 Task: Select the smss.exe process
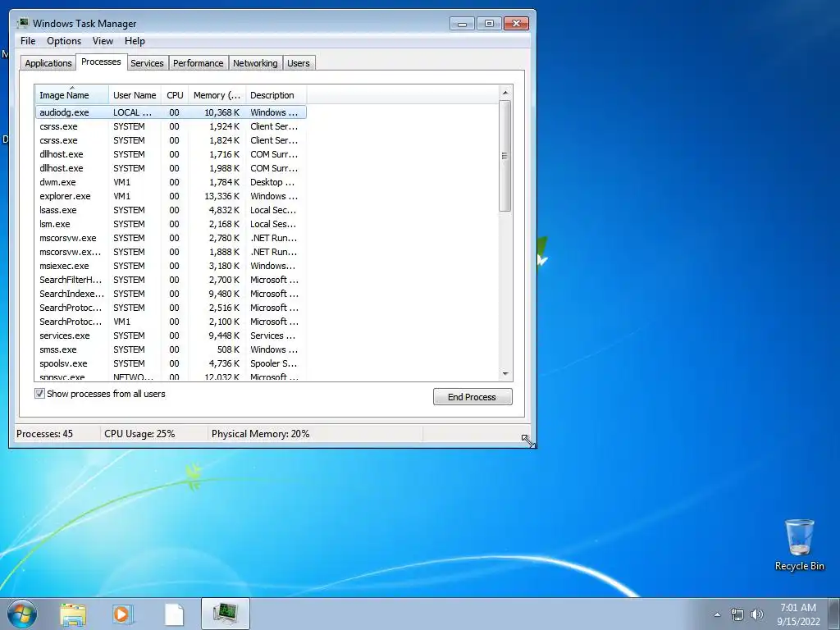[171, 349]
